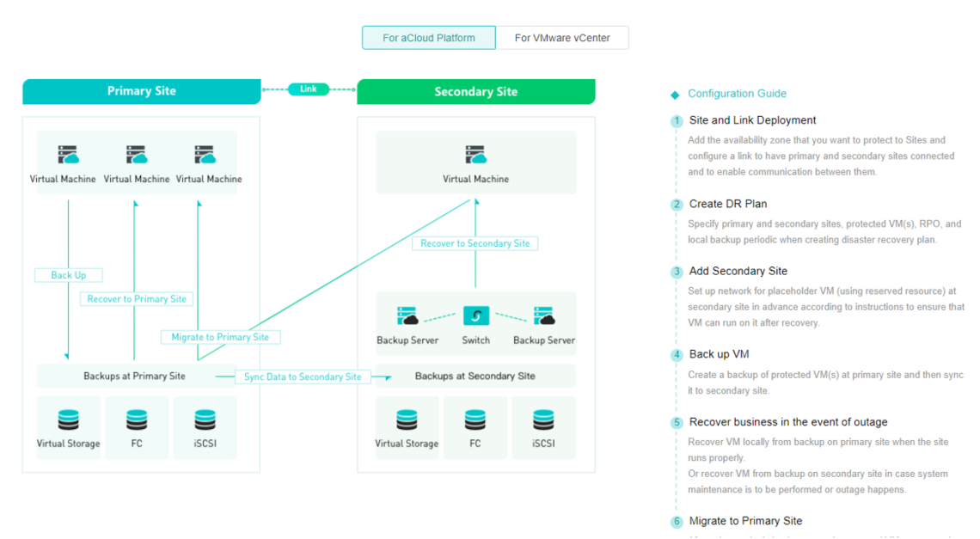Click the first Virtual Machine label at Primary Site
This screenshot has width=980, height=539.
[63, 179]
